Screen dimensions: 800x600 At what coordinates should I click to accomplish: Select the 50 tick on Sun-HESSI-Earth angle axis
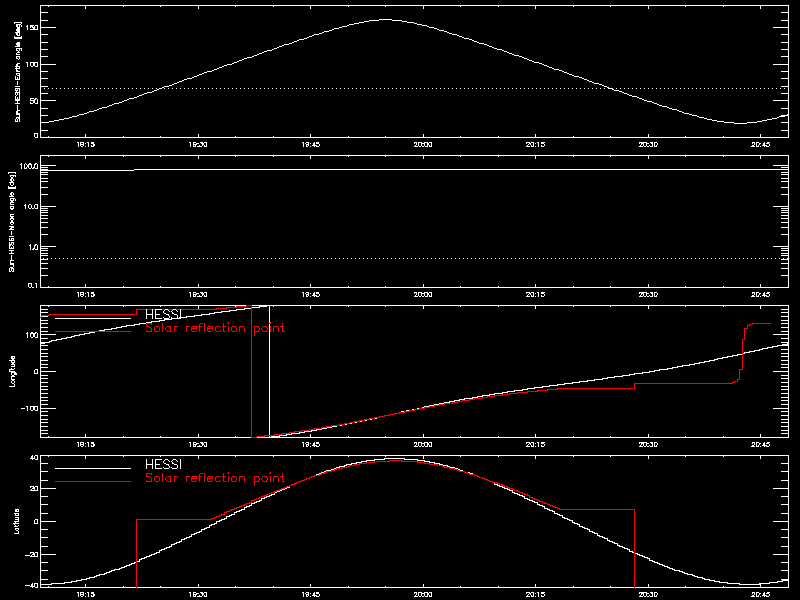pyautogui.click(x=34, y=101)
